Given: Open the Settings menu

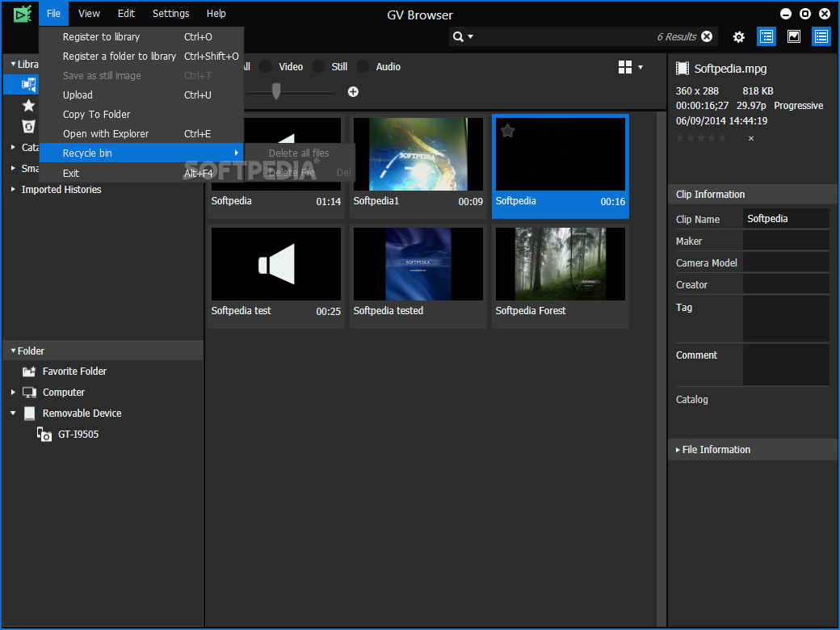Looking at the screenshot, I should point(170,14).
